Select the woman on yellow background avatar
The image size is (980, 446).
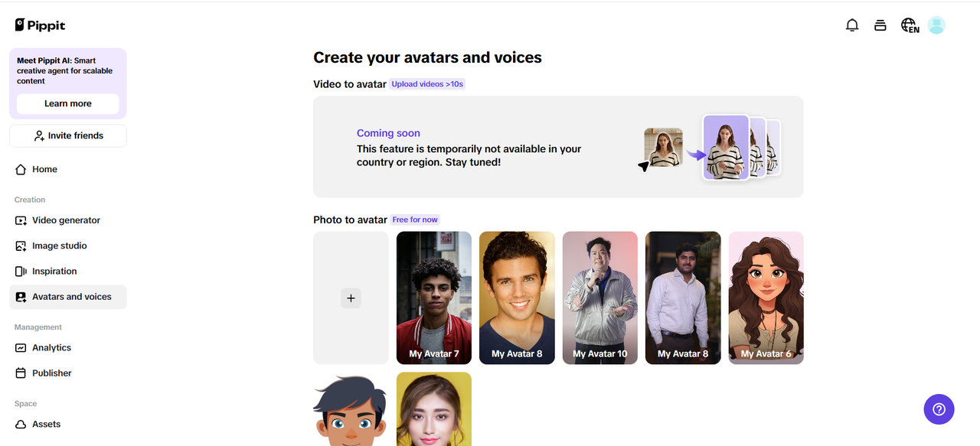(x=434, y=409)
